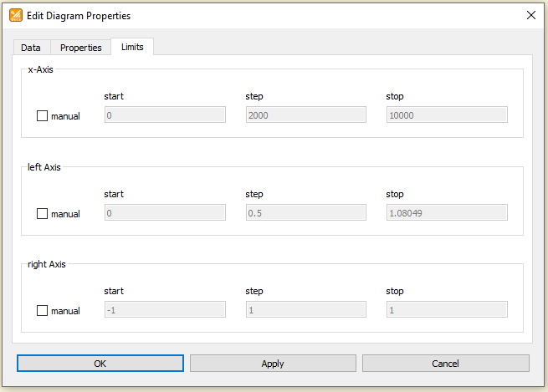Click the left Axis start field
548x392 pixels.
(165, 212)
